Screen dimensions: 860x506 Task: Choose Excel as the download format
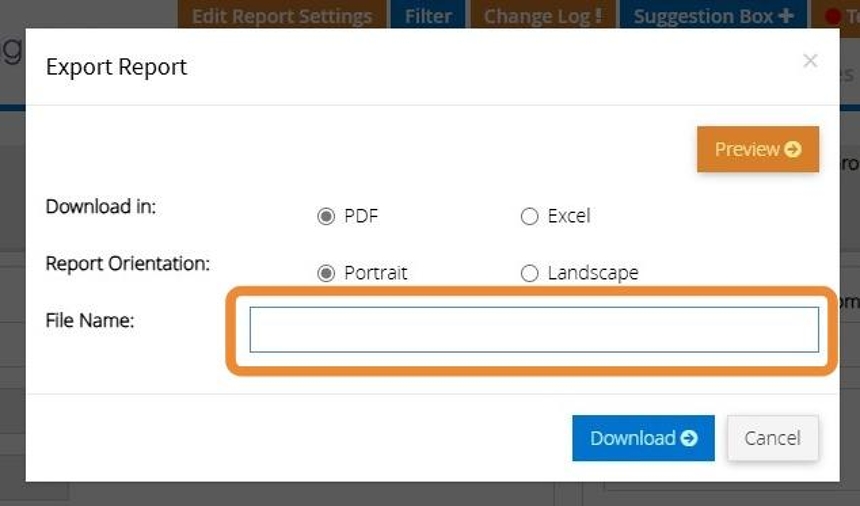pyautogui.click(x=530, y=217)
